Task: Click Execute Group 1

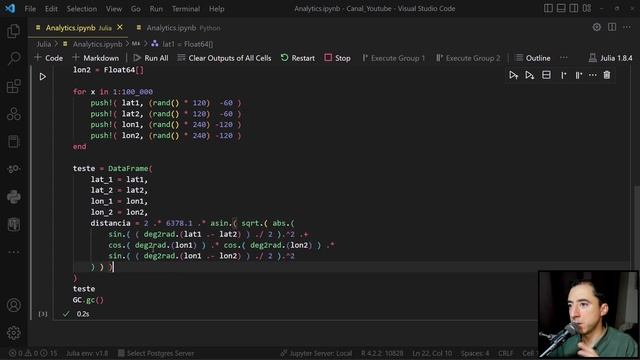Action: click(393, 58)
